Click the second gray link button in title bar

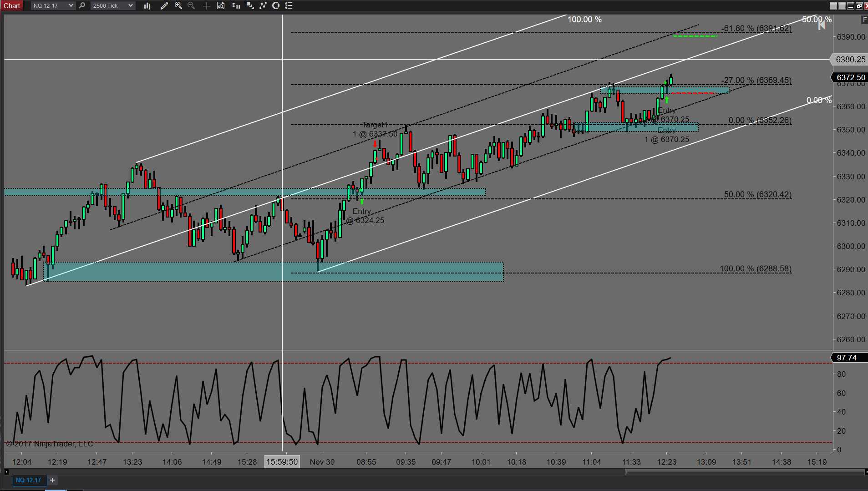(842, 6)
